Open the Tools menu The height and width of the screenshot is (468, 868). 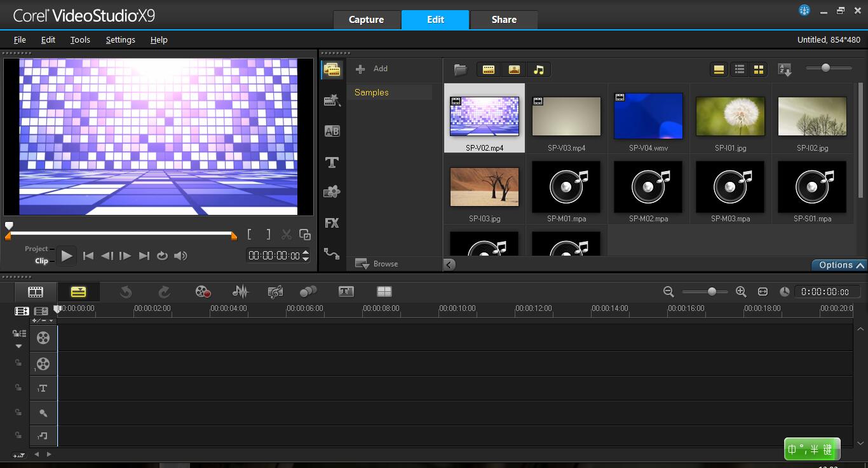coord(80,39)
